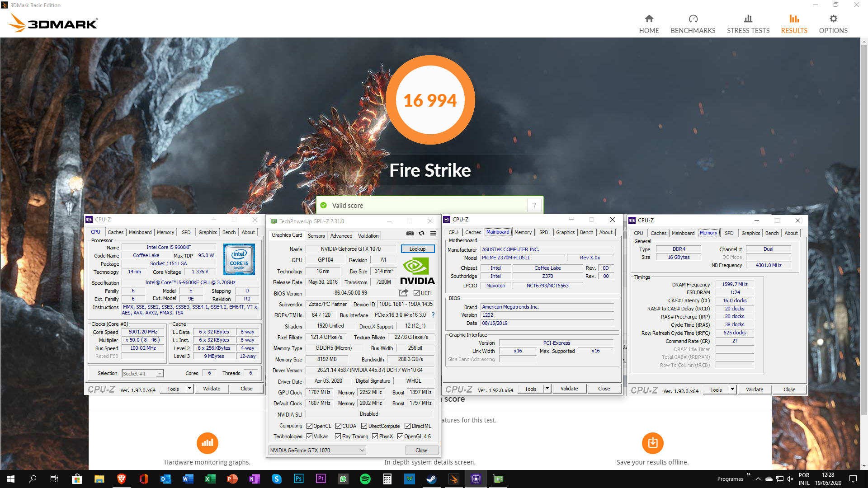Image resolution: width=868 pixels, height=488 pixels.
Task: Open the STRESS TESTS section
Action: [748, 24]
